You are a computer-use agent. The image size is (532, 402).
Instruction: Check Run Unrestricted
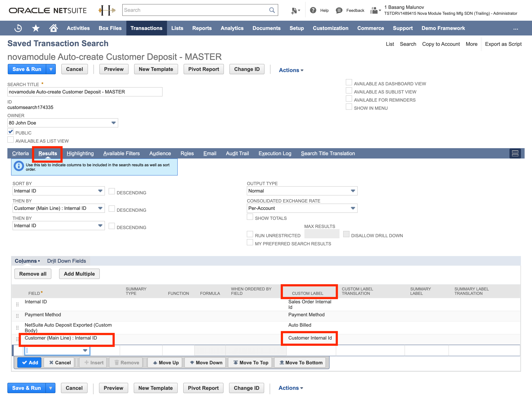click(250, 234)
